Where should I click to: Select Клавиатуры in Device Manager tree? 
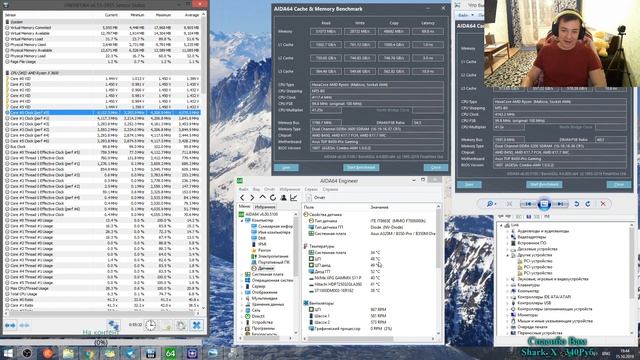pyautogui.click(x=528, y=285)
